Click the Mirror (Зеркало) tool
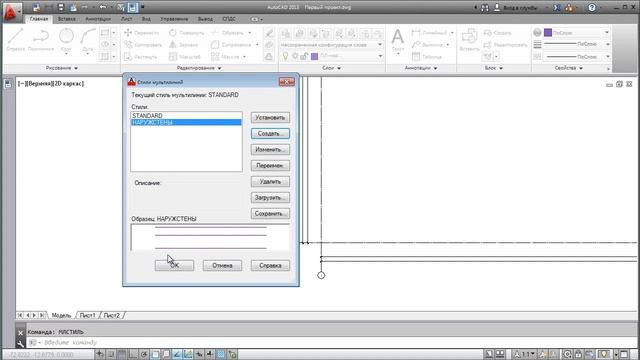 (x=184, y=44)
